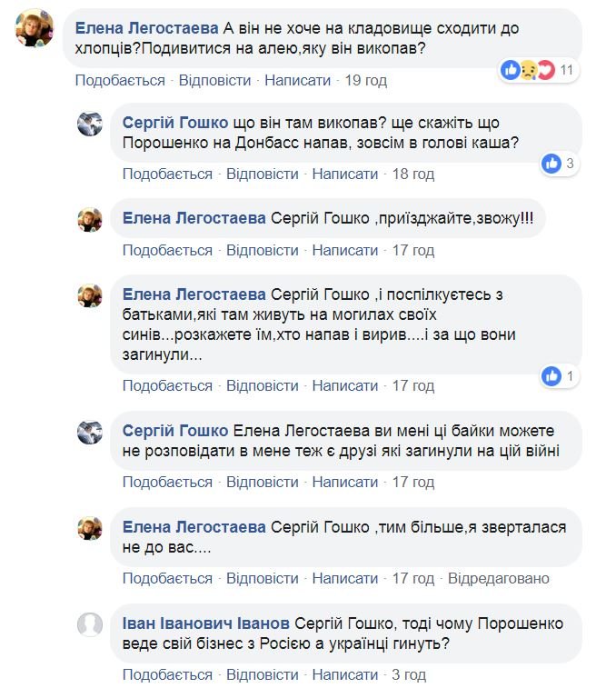Click the like reaction icon with count 3
Viewport: 616px width, 688px height.
(x=551, y=164)
